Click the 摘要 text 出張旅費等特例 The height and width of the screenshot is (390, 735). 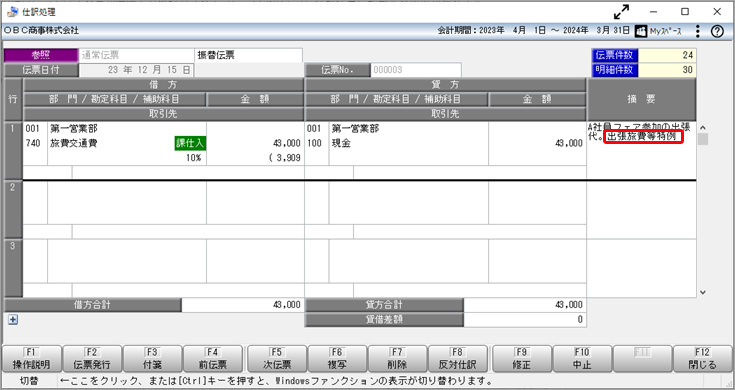point(641,137)
